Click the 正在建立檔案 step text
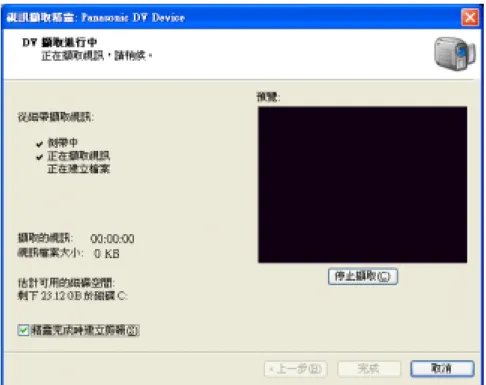 (78, 169)
